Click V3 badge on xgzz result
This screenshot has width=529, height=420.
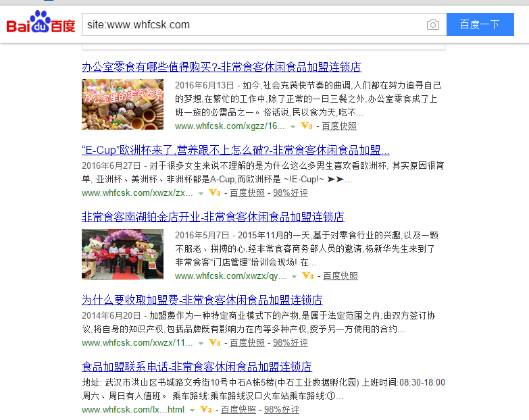[x=307, y=126]
